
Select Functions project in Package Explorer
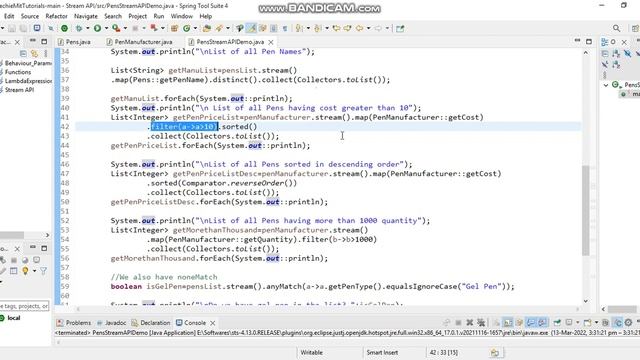[18, 72]
